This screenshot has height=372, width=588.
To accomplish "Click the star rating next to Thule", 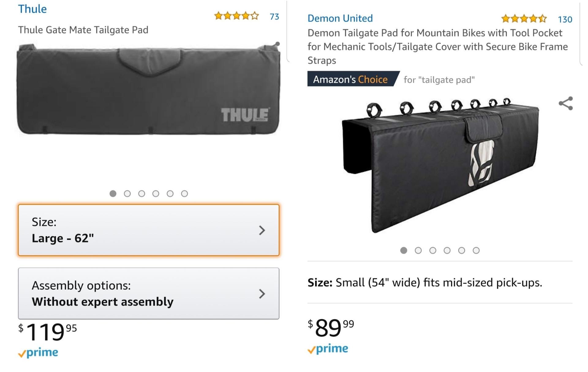I will coord(237,16).
